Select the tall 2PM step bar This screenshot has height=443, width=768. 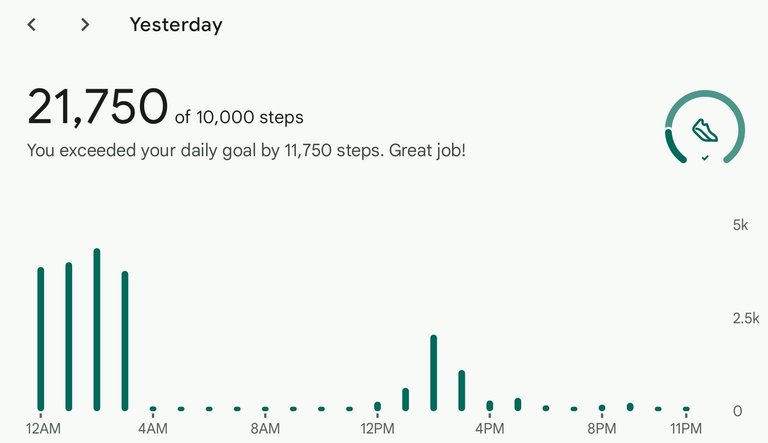click(433, 373)
